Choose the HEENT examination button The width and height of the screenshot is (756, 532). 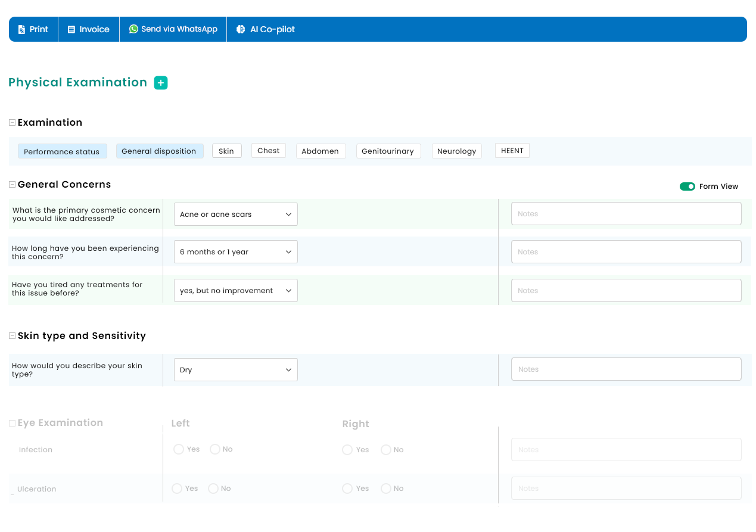point(512,151)
